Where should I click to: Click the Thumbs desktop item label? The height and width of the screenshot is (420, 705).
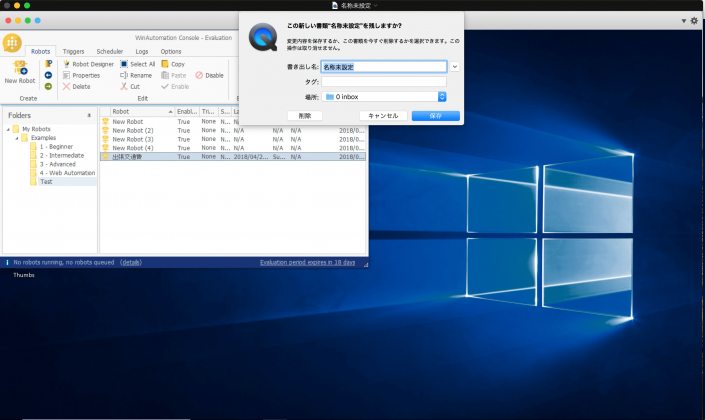point(24,275)
